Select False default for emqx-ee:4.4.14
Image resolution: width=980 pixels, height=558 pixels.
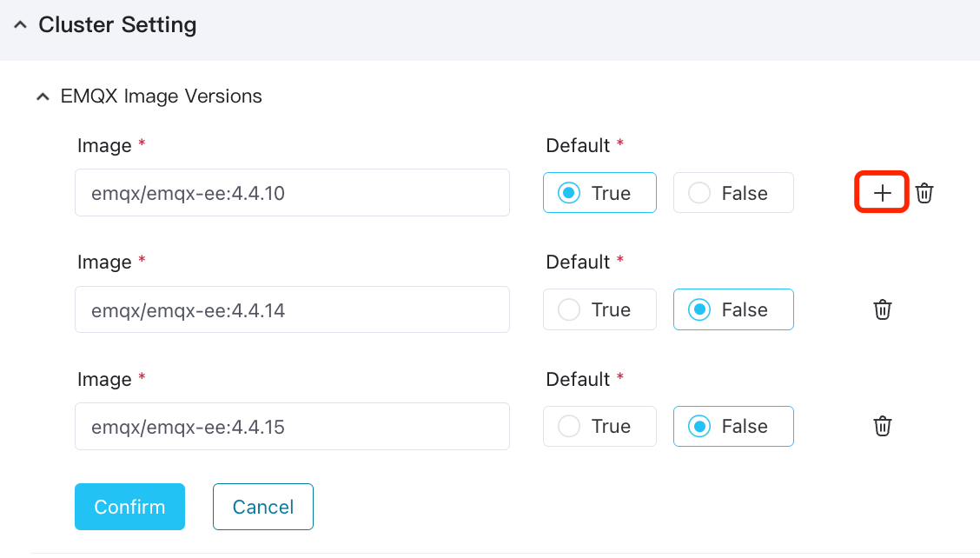pos(700,309)
